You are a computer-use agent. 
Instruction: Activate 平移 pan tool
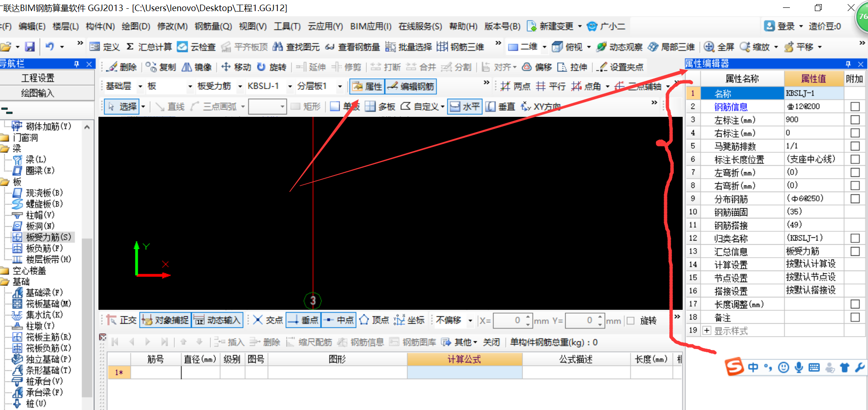[x=800, y=47]
